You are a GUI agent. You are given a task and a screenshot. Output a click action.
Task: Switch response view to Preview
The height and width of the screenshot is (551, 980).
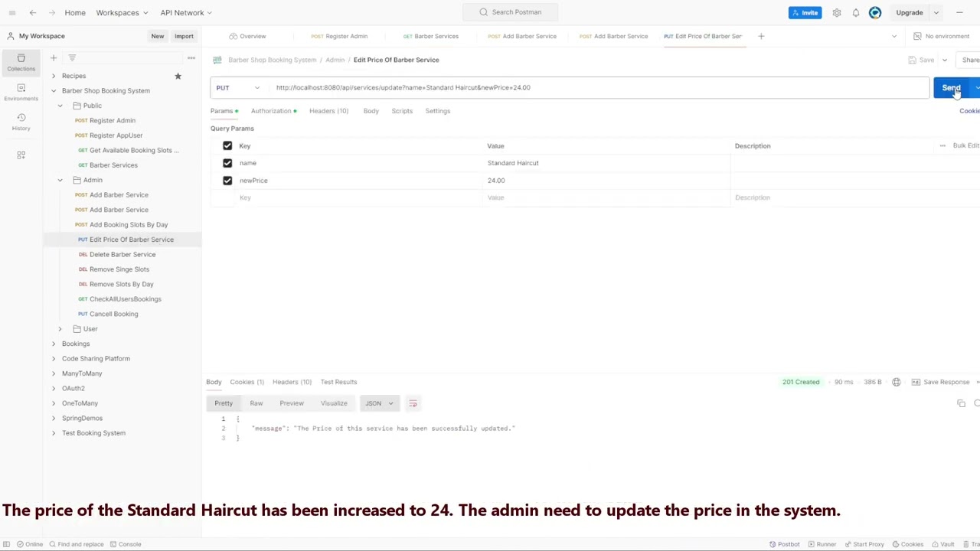pyautogui.click(x=292, y=403)
